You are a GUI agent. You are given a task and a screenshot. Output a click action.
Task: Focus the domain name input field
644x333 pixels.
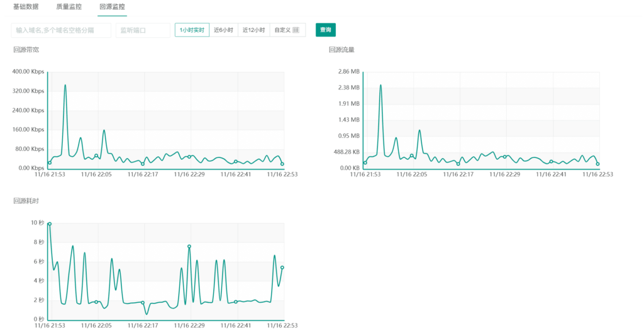[61, 30]
